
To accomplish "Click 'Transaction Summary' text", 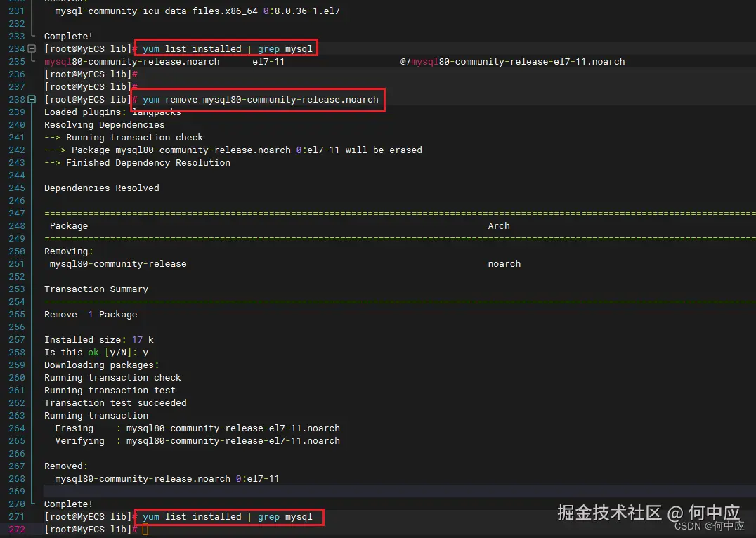I will coord(96,289).
